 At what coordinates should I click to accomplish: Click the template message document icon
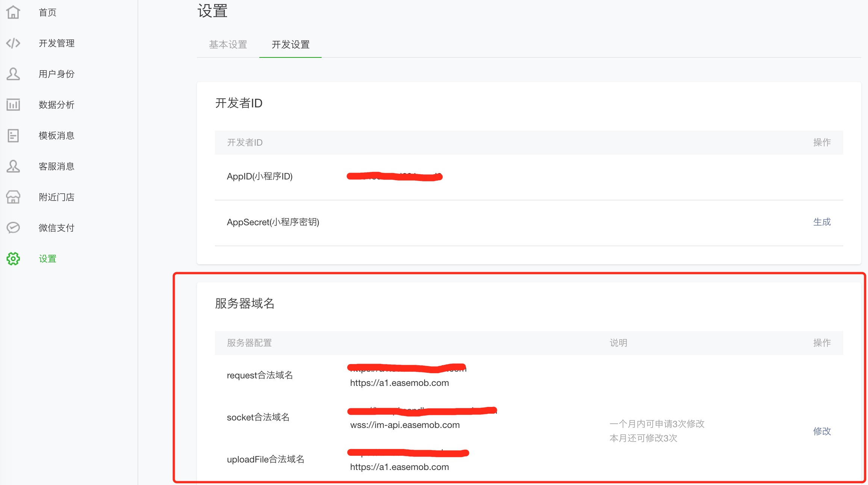coord(13,136)
